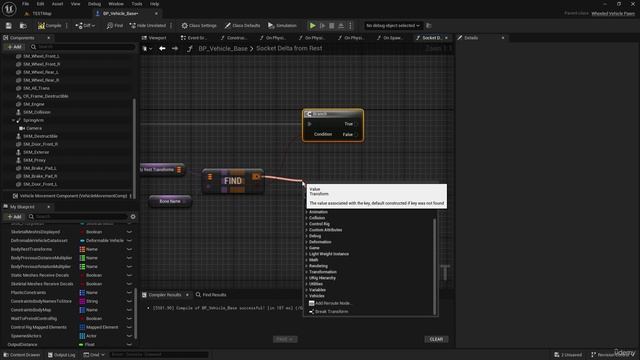
Task: Click the Unreal Engine logo
Action: click(x=9, y=9)
